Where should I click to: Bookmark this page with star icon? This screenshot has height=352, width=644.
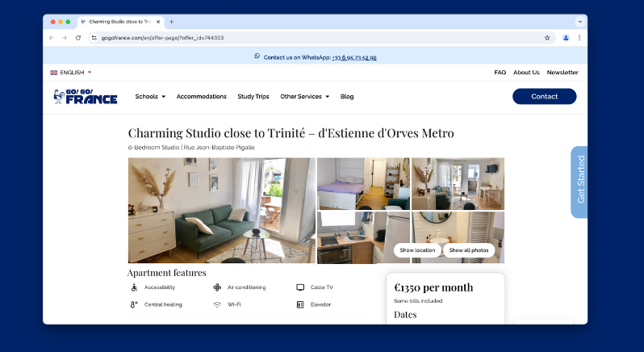click(547, 38)
